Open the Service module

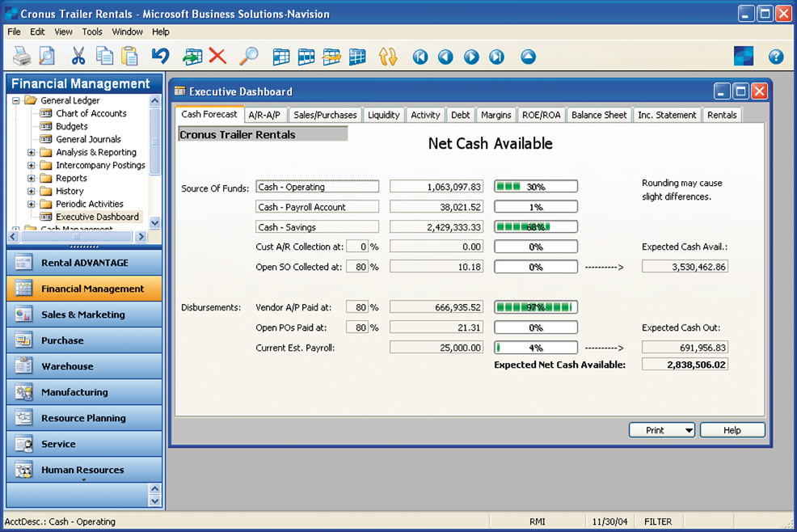click(84, 444)
